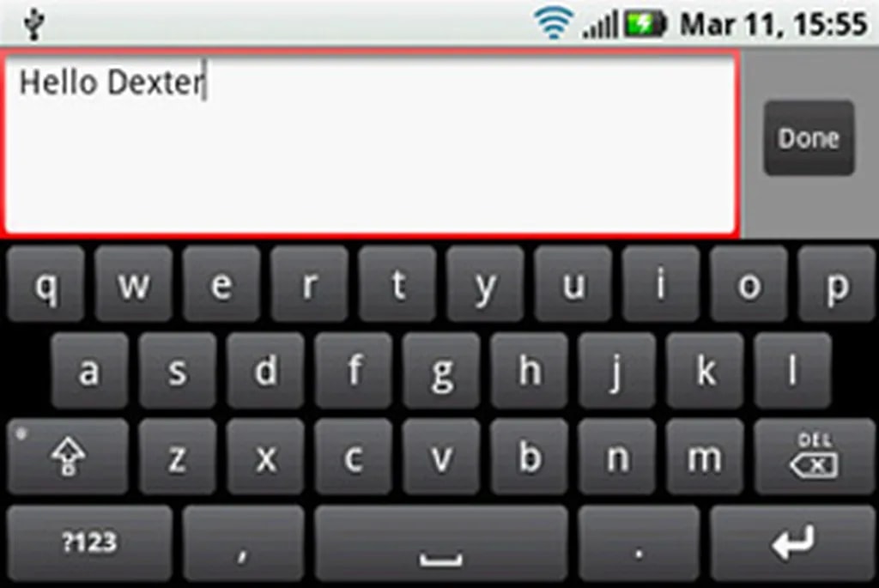Click the Mar 11, 15:55 clock

pos(773,25)
